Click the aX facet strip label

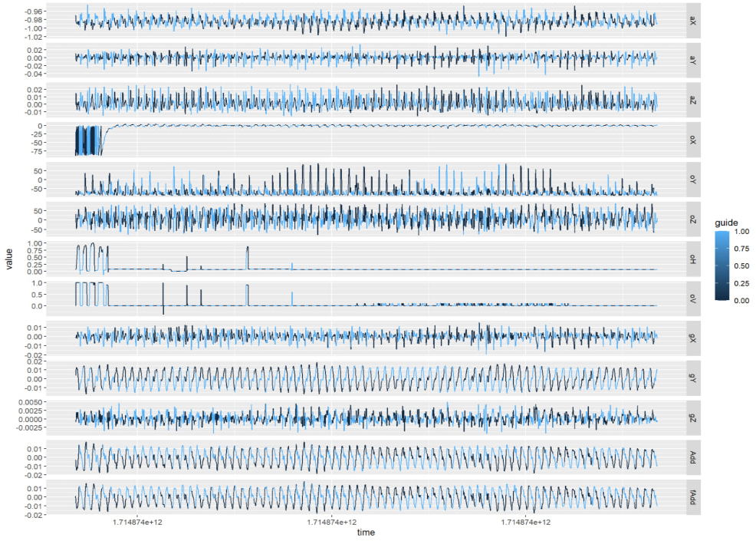tap(692, 21)
